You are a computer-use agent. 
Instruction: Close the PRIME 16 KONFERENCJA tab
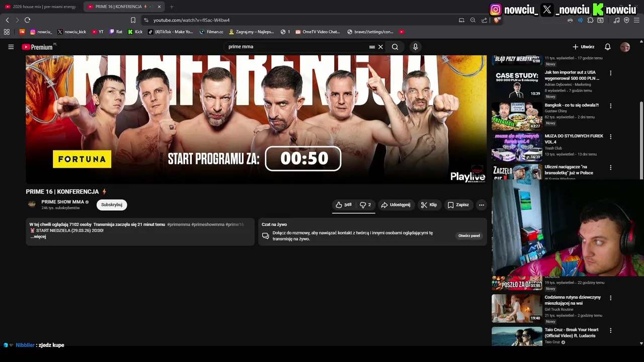point(159,7)
